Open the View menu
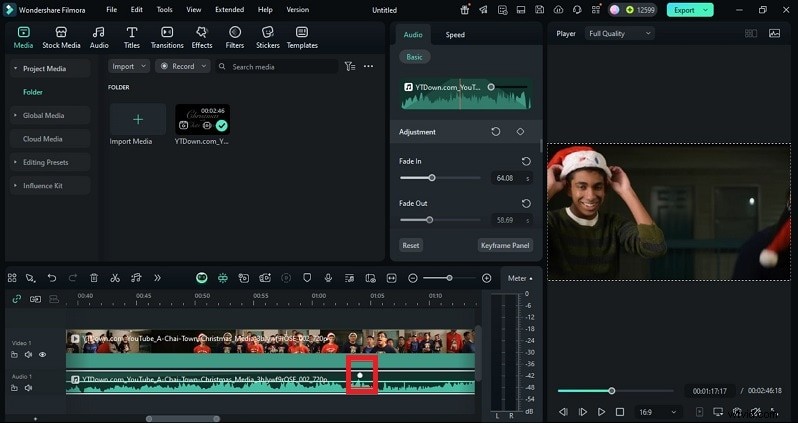This screenshot has width=798, height=424. click(x=193, y=10)
